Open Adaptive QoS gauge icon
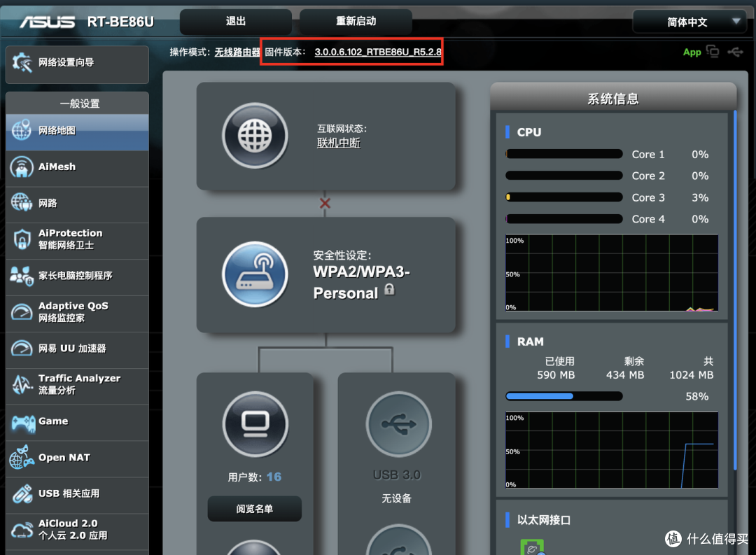The height and width of the screenshot is (555, 756). pyautogui.click(x=22, y=312)
